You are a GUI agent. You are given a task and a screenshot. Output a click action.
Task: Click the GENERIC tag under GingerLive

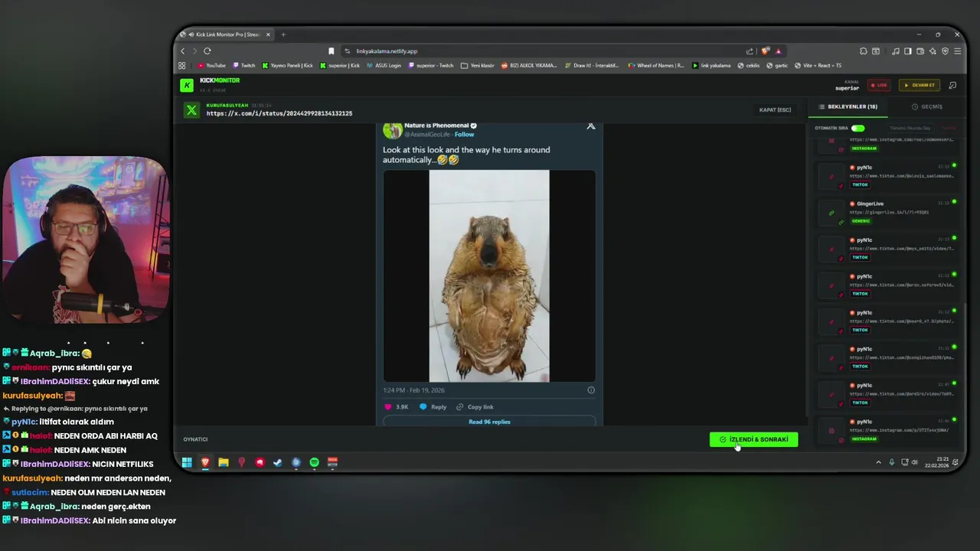click(x=861, y=221)
